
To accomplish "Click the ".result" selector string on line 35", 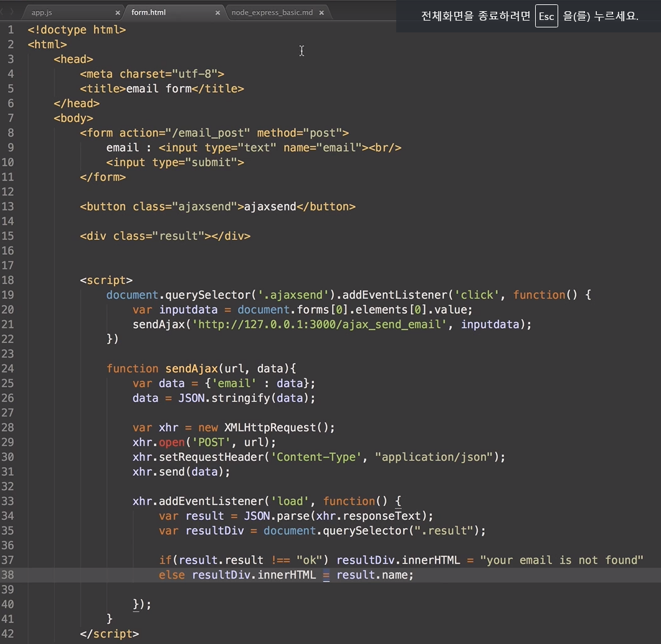I will [x=444, y=531].
